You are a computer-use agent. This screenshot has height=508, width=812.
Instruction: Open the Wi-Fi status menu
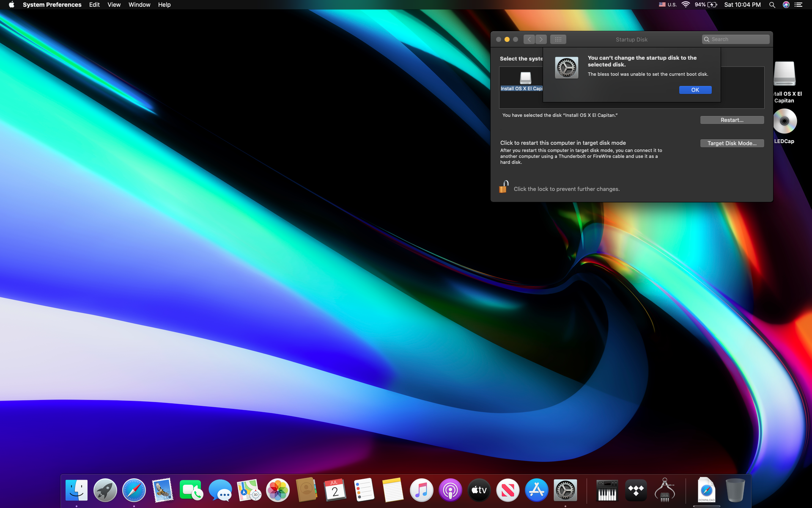pos(686,5)
